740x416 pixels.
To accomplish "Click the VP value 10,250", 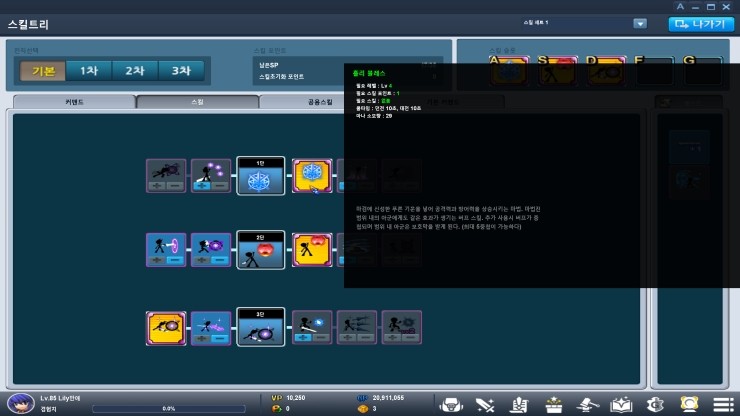I will click(x=295, y=398).
